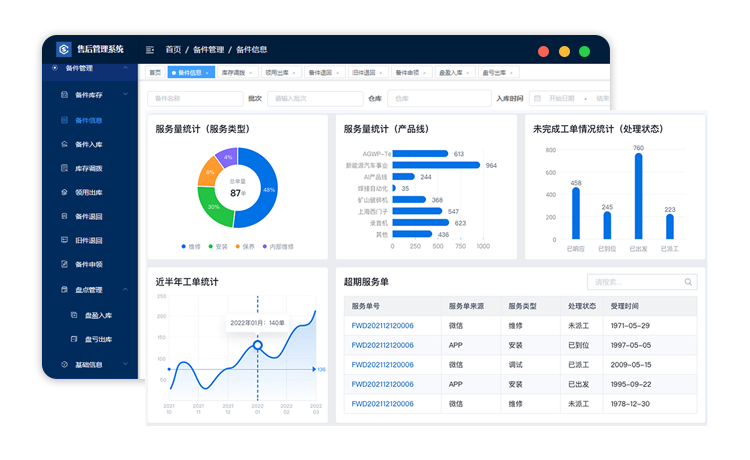Viewport: 750px width, 460px height.
Task: Click the 备件入库 sidebar icon
Action: (x=65, y=144)
